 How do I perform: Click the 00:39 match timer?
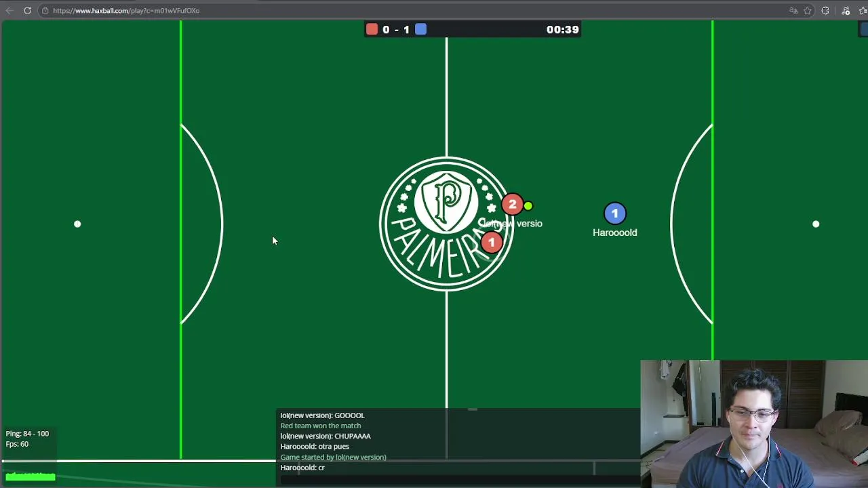coord(562,29)
